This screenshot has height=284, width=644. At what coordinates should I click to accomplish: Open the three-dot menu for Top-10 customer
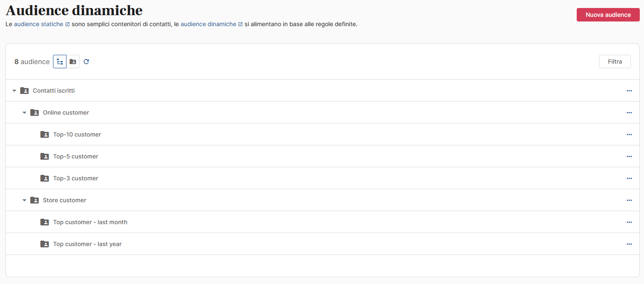pyautogui.click(x=629, y=134)
